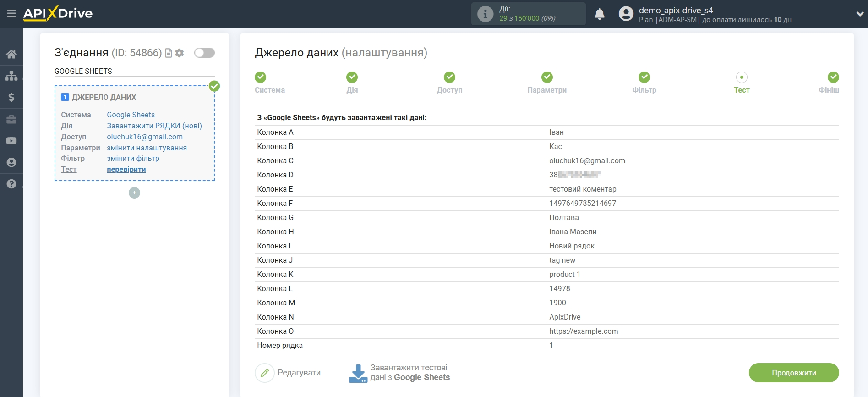868x397 pixels.
Task: Click the demo_apix-drive_s4 account name
Action: click(676, 10)
